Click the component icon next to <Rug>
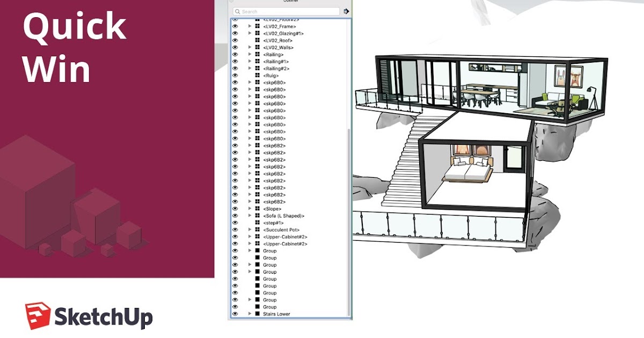Image resolution: width=644 pixels, height=338 pixels. coord(258,75)
